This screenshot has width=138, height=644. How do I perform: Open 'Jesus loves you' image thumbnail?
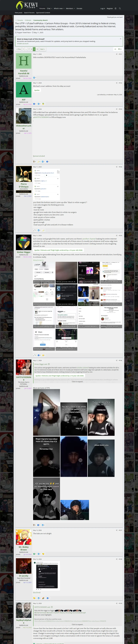click(x=101, y=458)
